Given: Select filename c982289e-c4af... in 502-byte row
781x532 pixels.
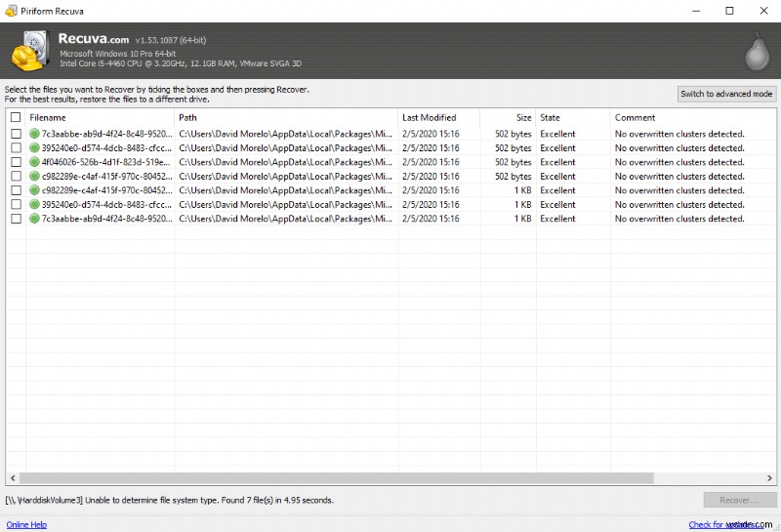Looking at the screenshot, I should tap(106, 176).
